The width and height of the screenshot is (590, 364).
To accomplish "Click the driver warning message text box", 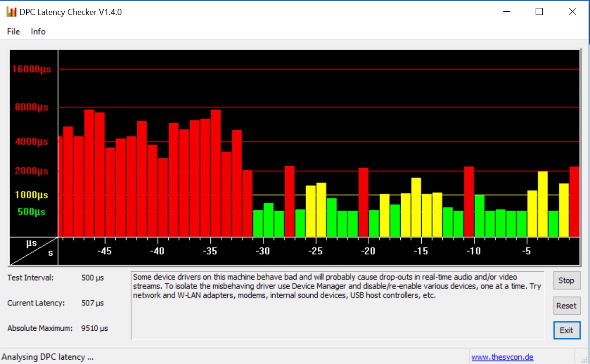I will (337, 305).
